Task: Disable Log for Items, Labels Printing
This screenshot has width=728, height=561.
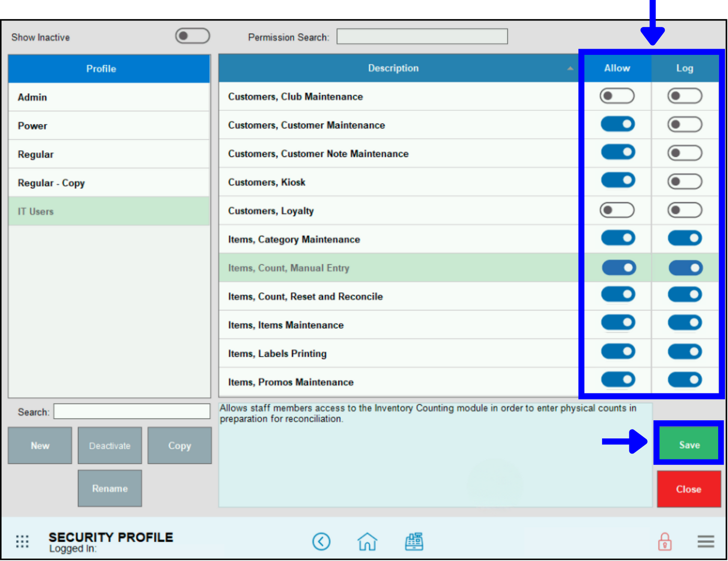Action: 685,351
